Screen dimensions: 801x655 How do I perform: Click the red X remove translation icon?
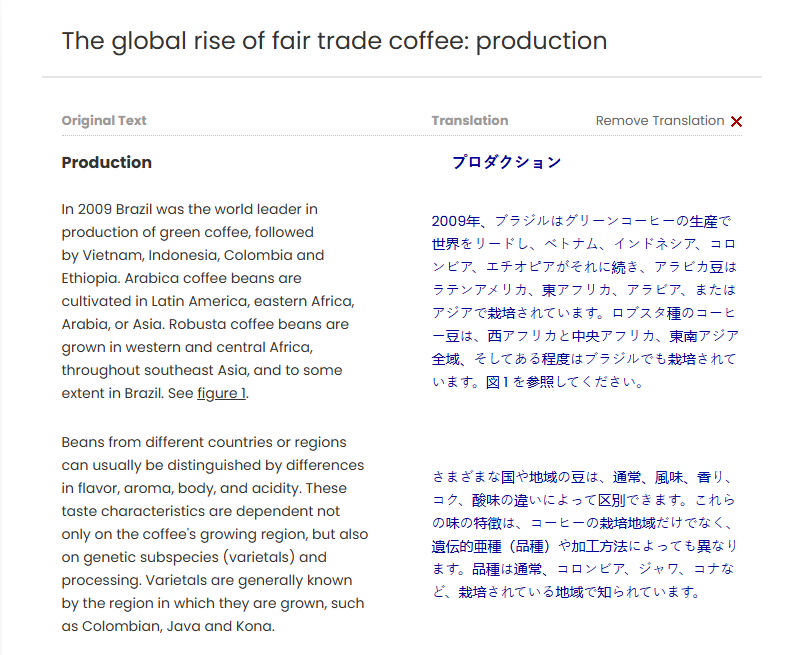pos(737,121)
